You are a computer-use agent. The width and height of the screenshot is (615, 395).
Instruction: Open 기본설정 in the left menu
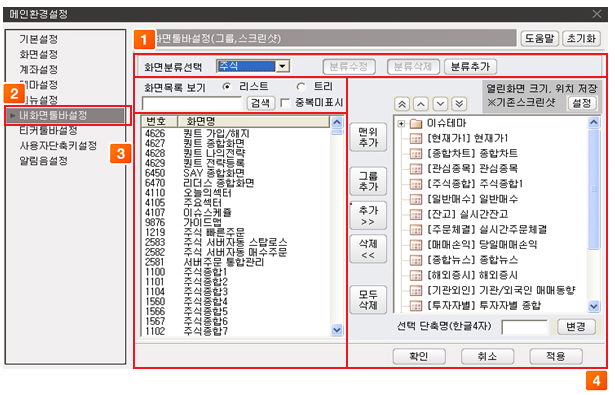click(x=38, y=39)
